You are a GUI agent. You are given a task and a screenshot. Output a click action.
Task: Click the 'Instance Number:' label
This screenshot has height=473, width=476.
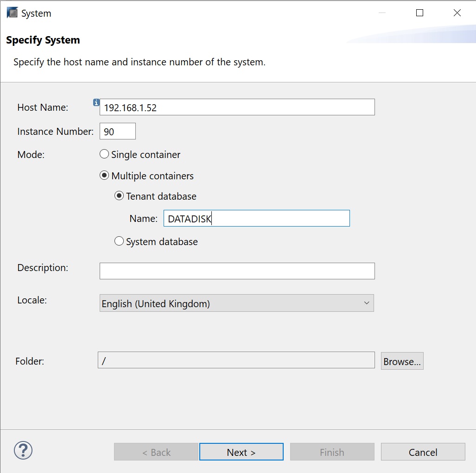pyautogui.click(x=55, y=132)
